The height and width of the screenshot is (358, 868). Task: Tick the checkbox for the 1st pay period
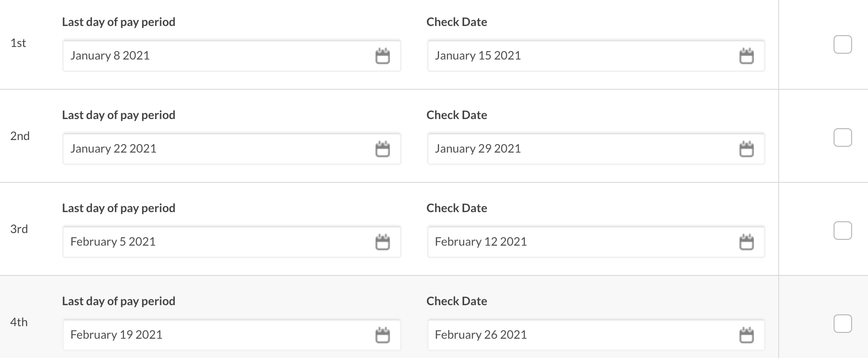(842, 44)
